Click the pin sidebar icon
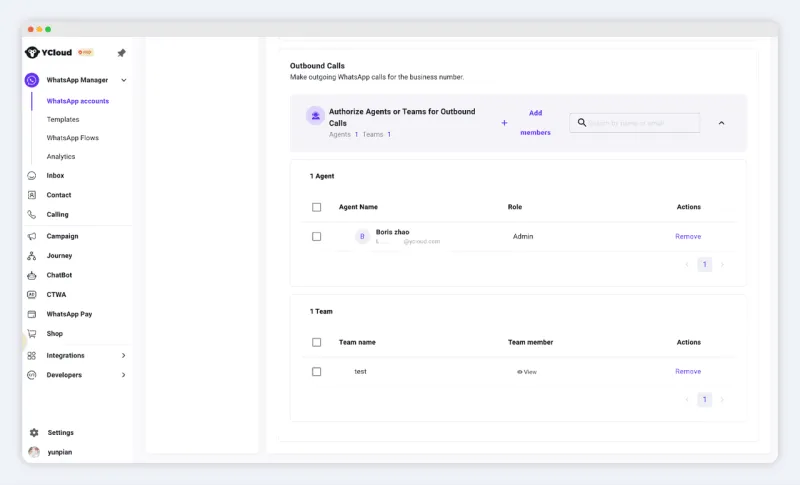This screenshot has width=800, height=485. pos(121,53)
